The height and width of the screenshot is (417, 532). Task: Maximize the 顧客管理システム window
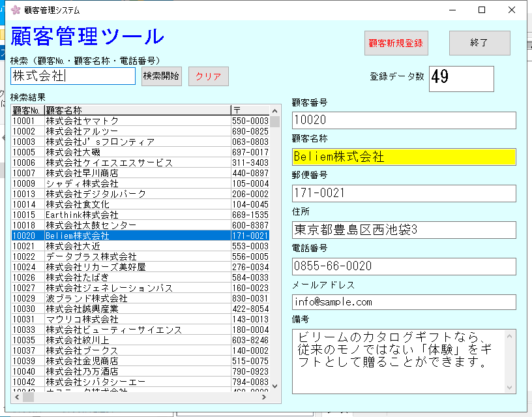482,10
